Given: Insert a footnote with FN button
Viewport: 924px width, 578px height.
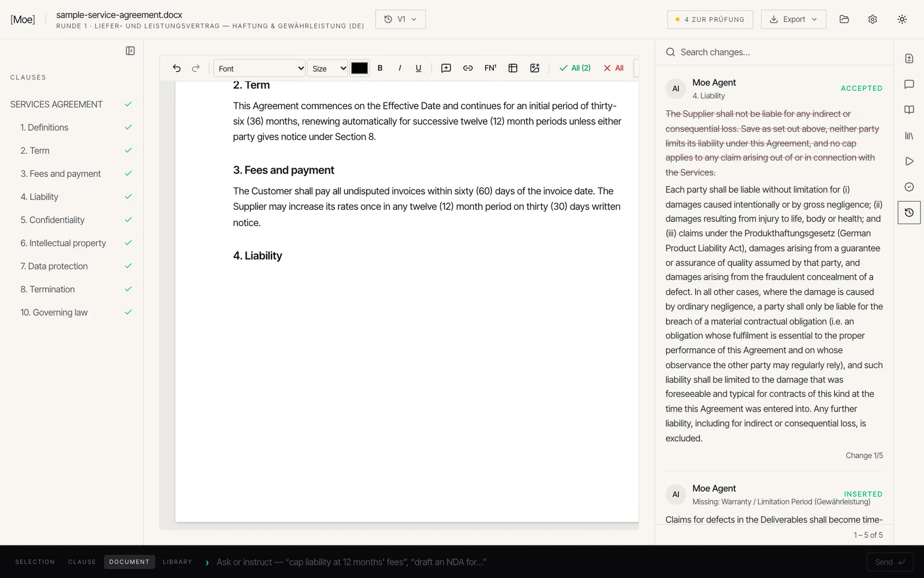Looking at the screenshot, I should (x=490, y=68).
